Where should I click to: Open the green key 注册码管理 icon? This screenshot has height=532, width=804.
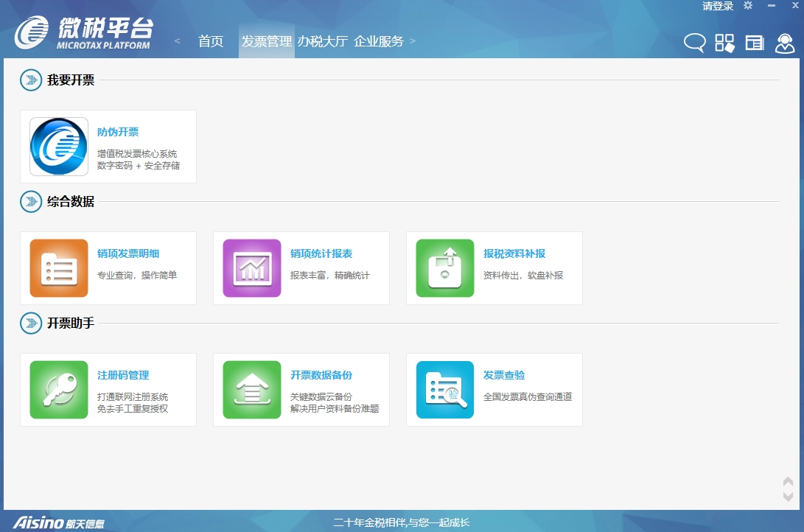(59, 390)
